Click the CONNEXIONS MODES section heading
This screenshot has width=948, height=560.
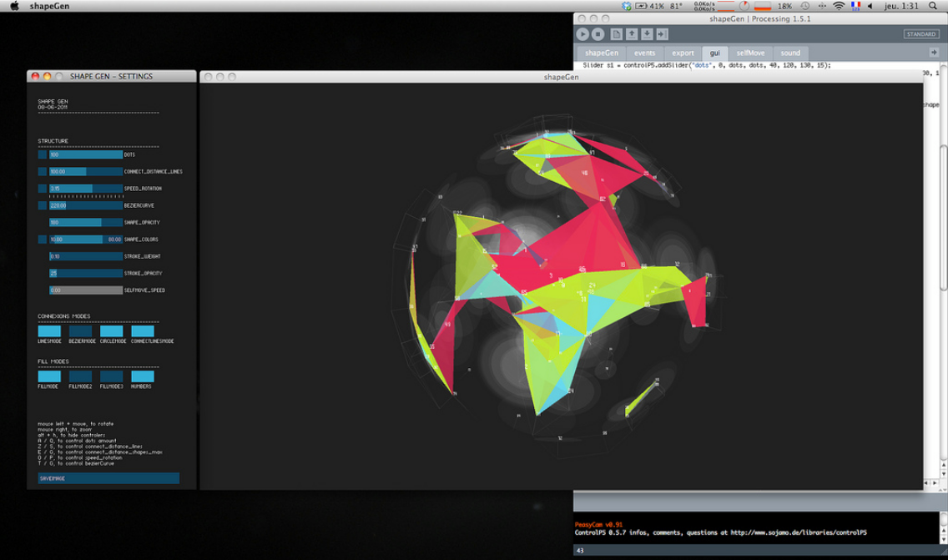pos(64,316)
